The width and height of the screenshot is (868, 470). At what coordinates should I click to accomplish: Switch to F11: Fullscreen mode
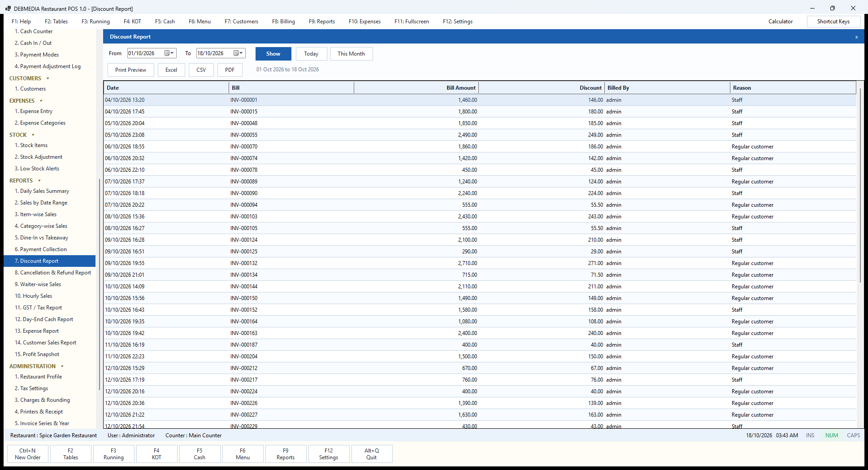[412, 22]
